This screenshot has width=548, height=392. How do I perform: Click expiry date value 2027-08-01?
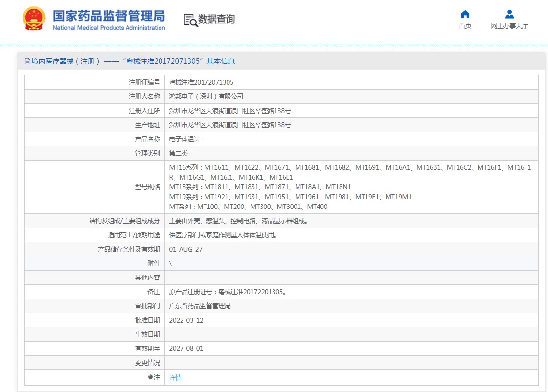click(186, 348)
